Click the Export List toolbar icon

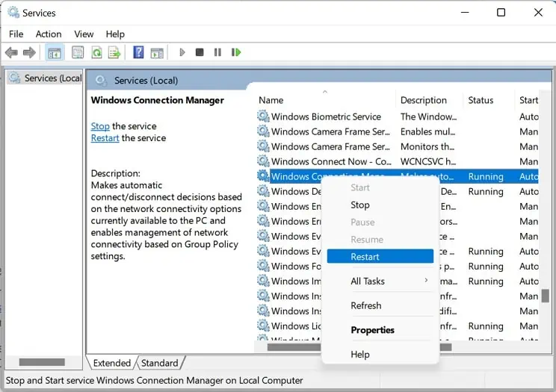point(114,52)
